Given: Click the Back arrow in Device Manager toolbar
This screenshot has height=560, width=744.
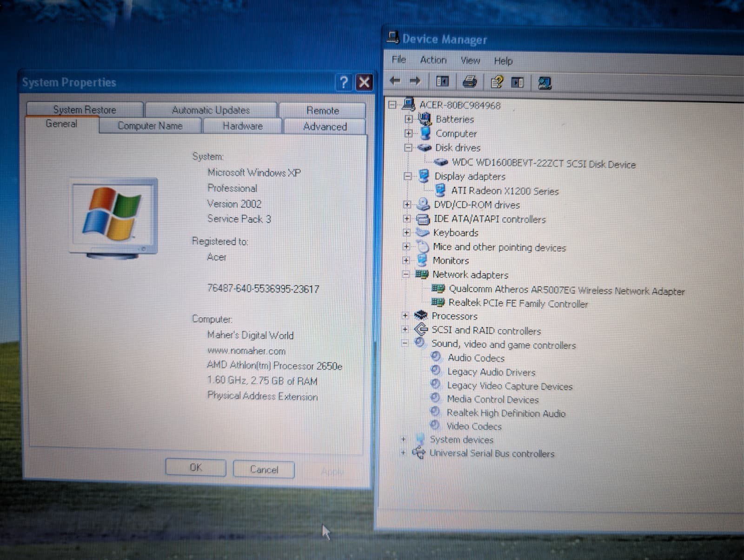Looking at the screenshot, I should (x=395, y=81).
